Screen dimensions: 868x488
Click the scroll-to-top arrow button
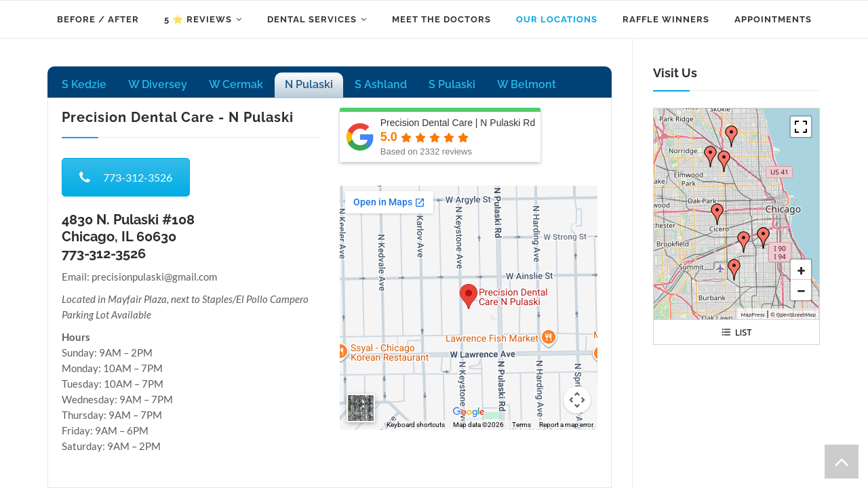point(841,462)
